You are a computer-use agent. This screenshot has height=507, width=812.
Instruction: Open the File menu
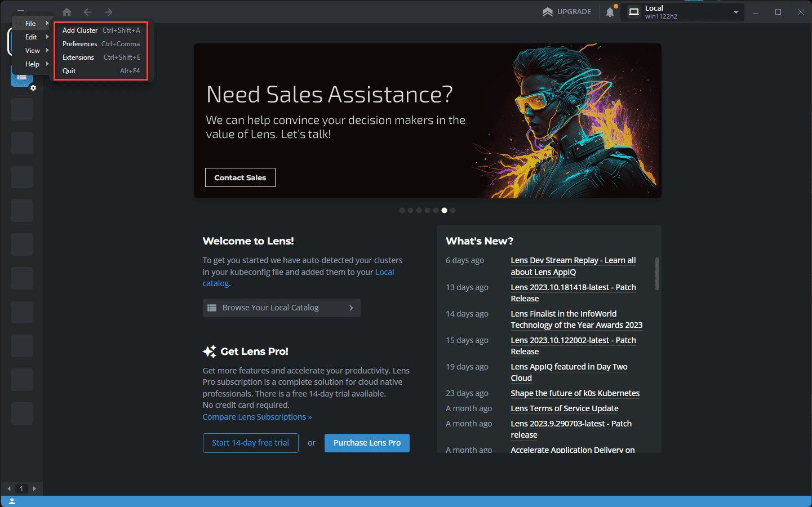coord(32,24)
